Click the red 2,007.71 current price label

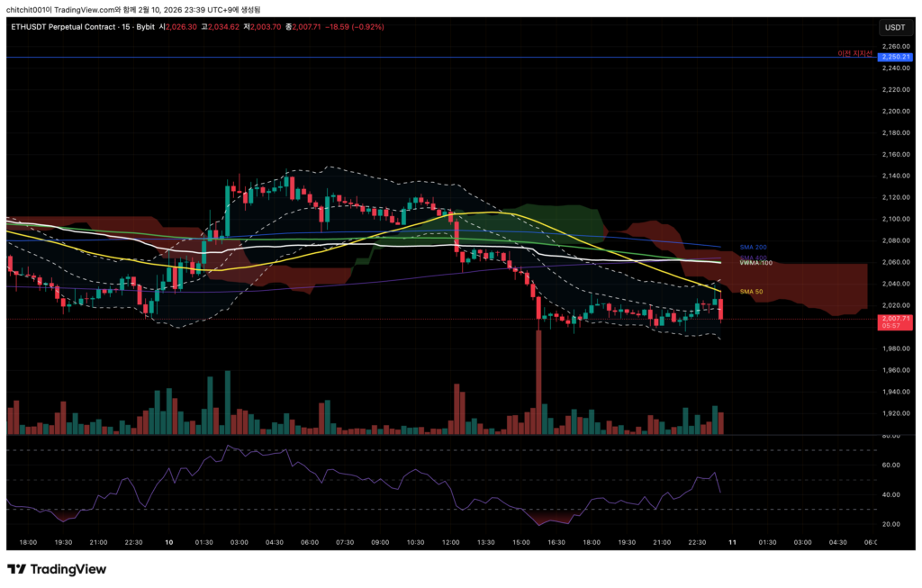tap(896, 319)
